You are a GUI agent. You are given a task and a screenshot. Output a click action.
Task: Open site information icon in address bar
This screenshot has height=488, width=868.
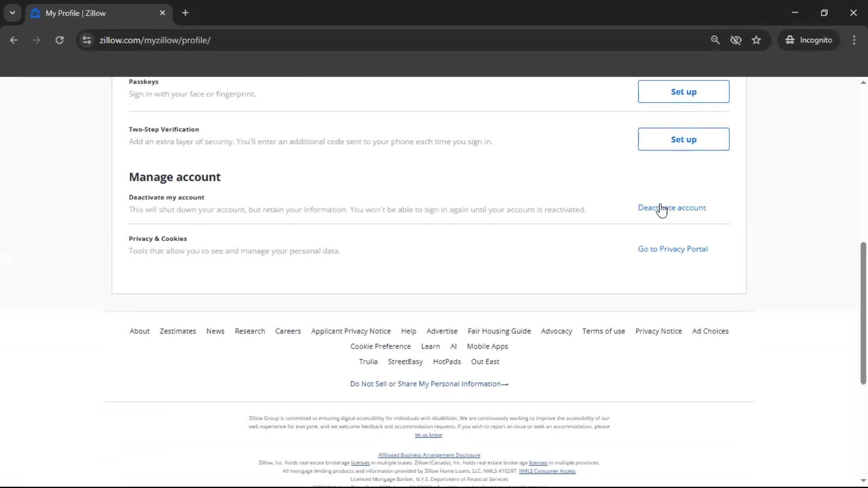87,40
